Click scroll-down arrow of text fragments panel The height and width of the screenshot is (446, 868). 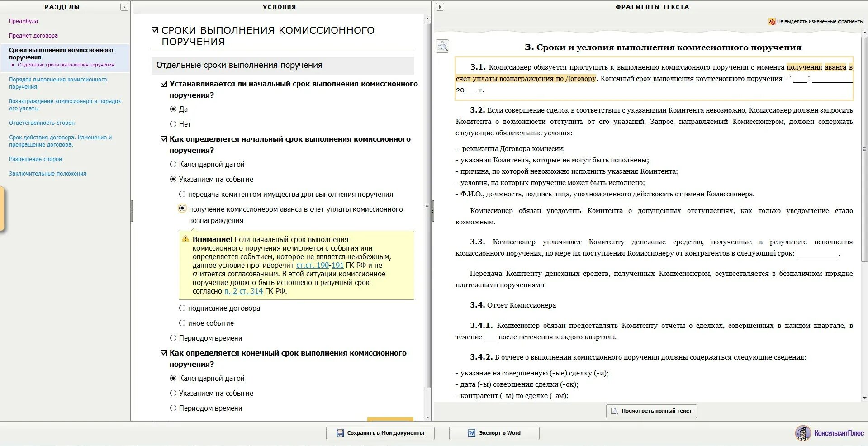[x=864, y=398]
